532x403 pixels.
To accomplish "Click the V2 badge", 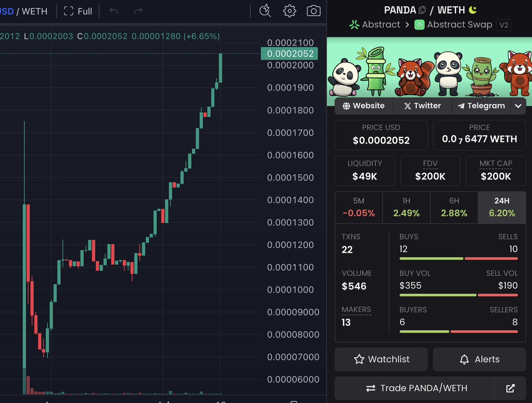I will coord(504,25).
